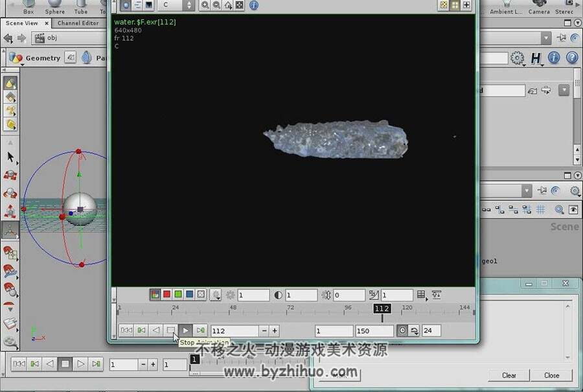
Task: Click the network grid snapping icon
Action: 541,210
